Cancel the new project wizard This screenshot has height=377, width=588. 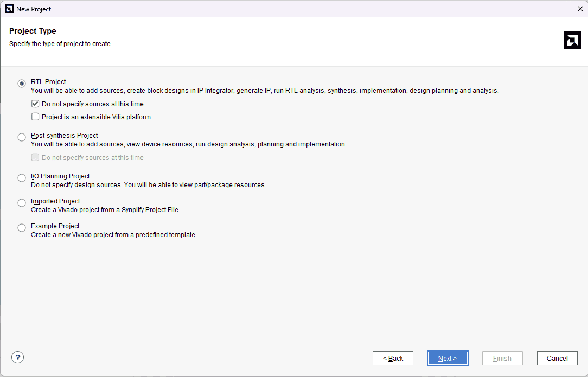point(557,358)
